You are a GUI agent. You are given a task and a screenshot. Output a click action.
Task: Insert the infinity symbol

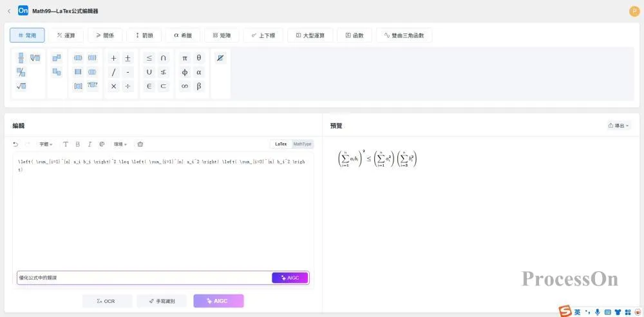point(185,86)
